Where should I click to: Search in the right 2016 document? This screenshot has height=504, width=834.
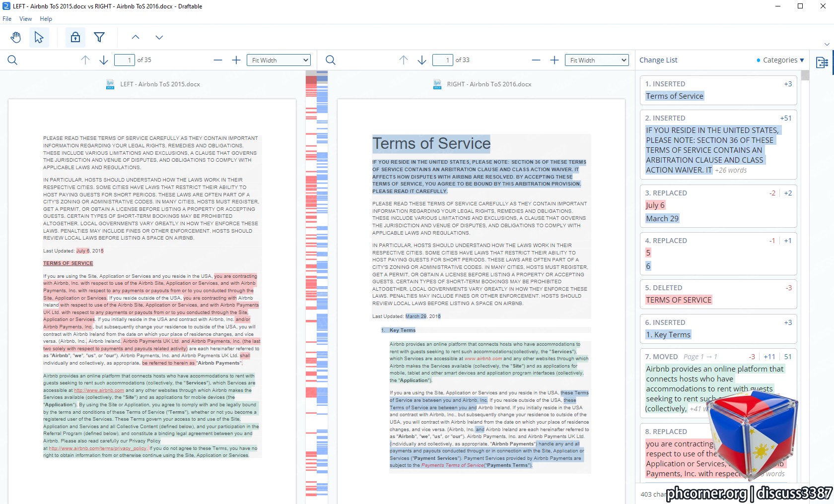331,60
